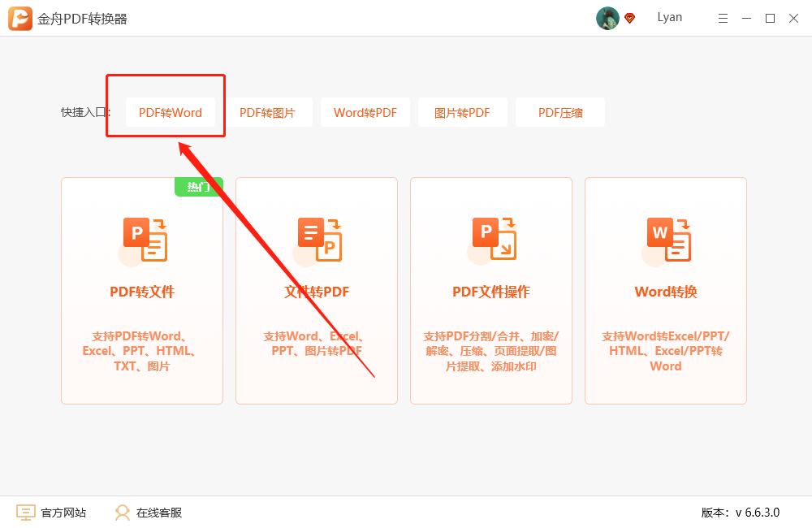Click the 文件转PDF card icon

318,241
